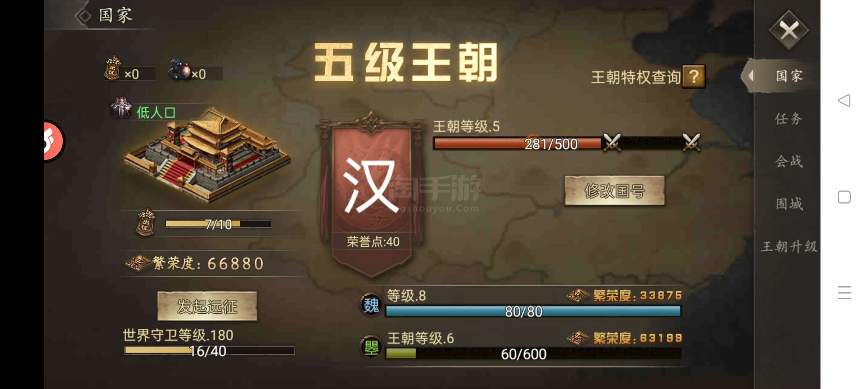This screenshot has width=868, height=389.
Task: Go back with the 国家 header arrow
Action: click(x=83, y=16)
